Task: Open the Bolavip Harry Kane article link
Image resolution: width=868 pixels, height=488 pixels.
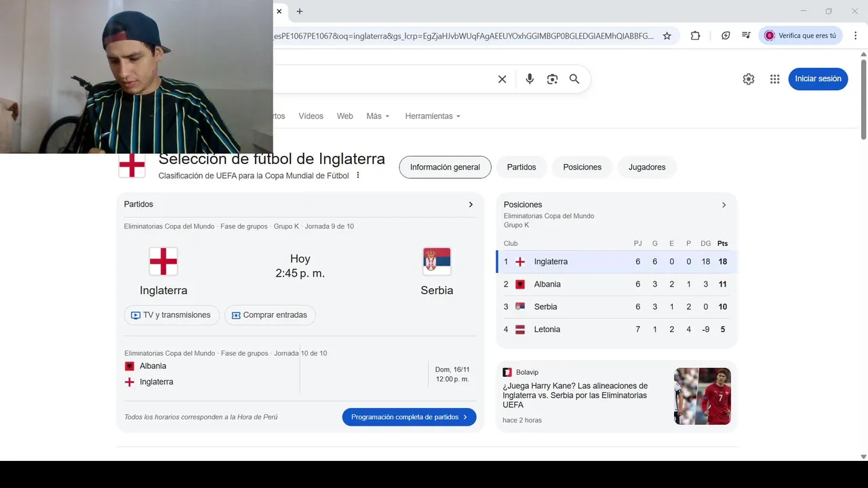Action: 575,395
